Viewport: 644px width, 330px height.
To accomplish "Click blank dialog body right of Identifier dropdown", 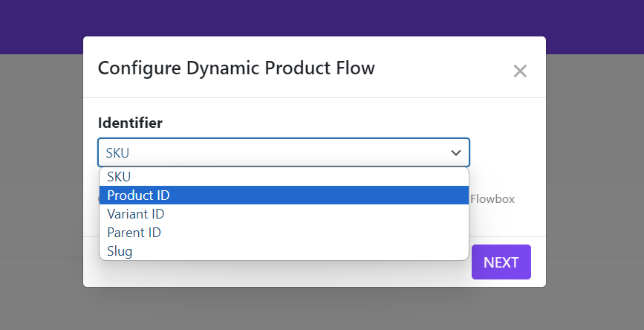I will click(505, 152).
